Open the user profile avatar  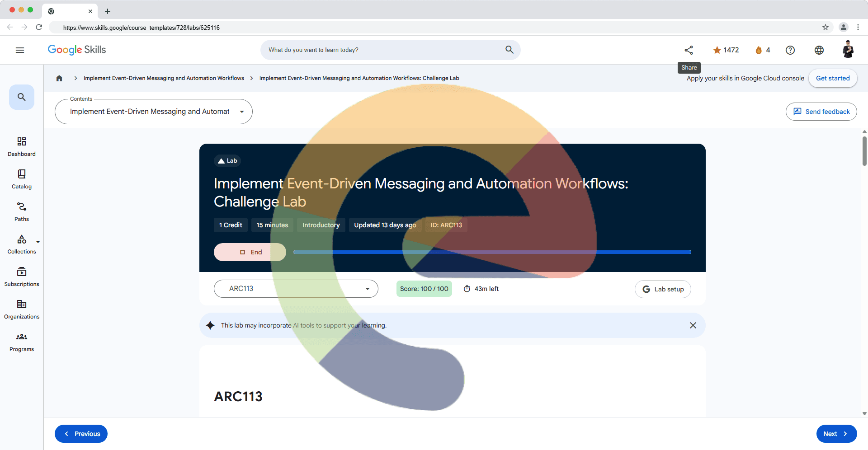(848, 50)
